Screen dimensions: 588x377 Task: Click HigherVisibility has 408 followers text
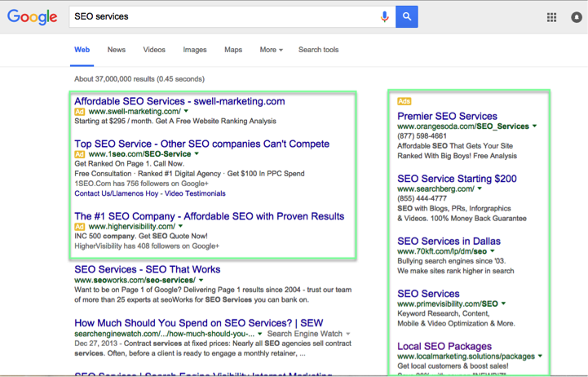(147, 246)
